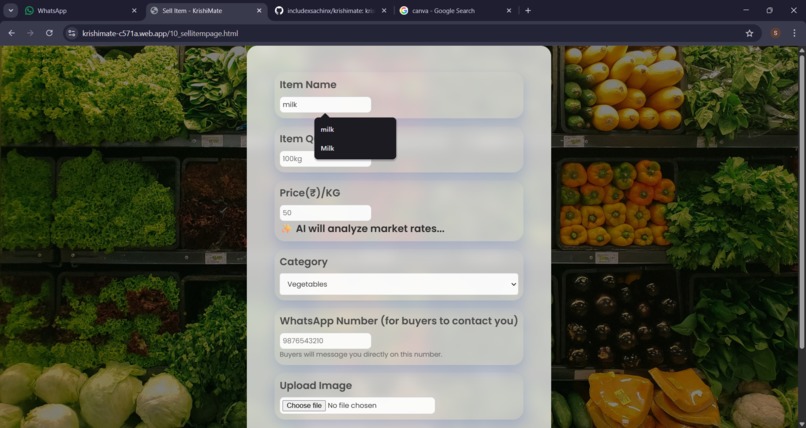The width and height of the screenshot is (806, 428).
Task: Click the Price per KG input field
Action: click(325, 213)
